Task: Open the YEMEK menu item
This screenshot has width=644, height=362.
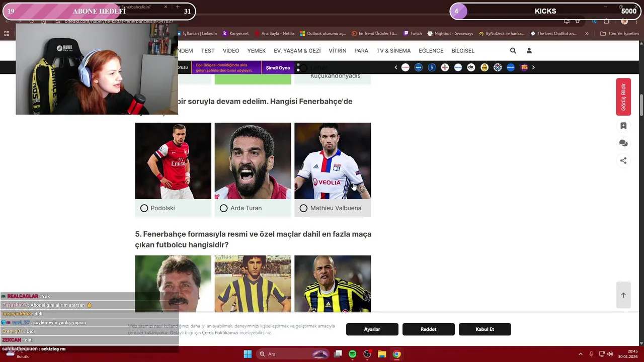Action: click(x=257, y=51)
